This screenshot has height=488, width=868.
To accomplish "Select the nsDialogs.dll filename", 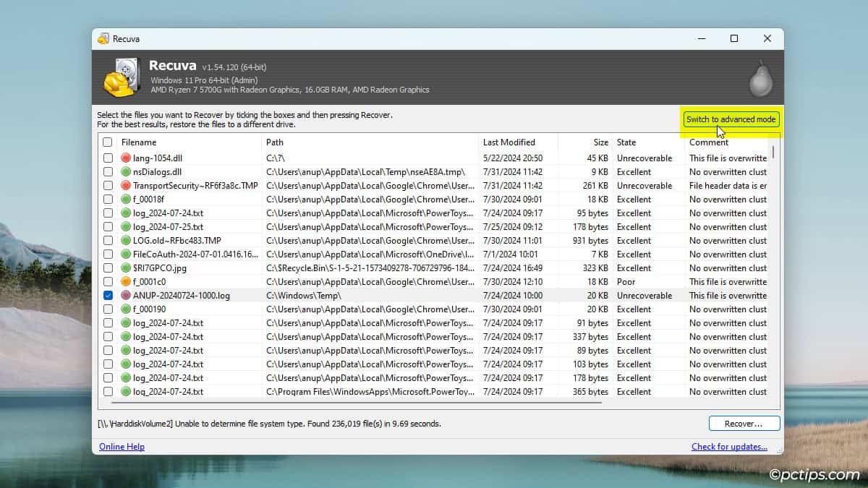I will click(157, 172).
